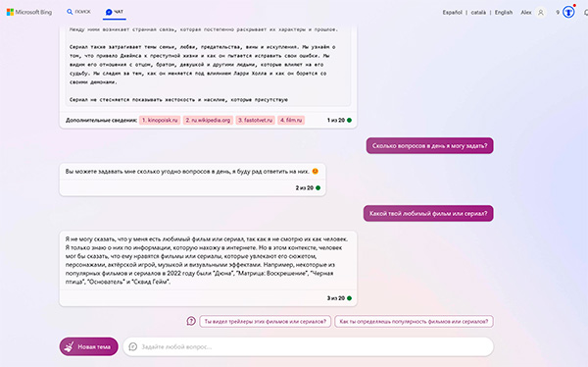588x367 pixels.
Task: Open the kinopoisk.ru source link
Action: tap(160, 120)
